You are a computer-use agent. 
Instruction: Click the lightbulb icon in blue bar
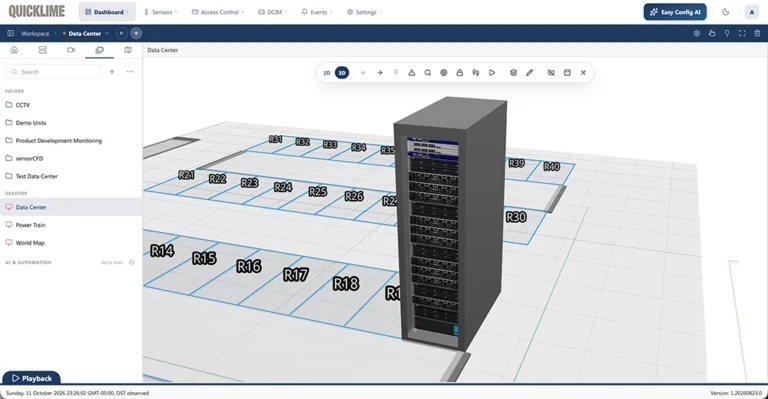727,33
